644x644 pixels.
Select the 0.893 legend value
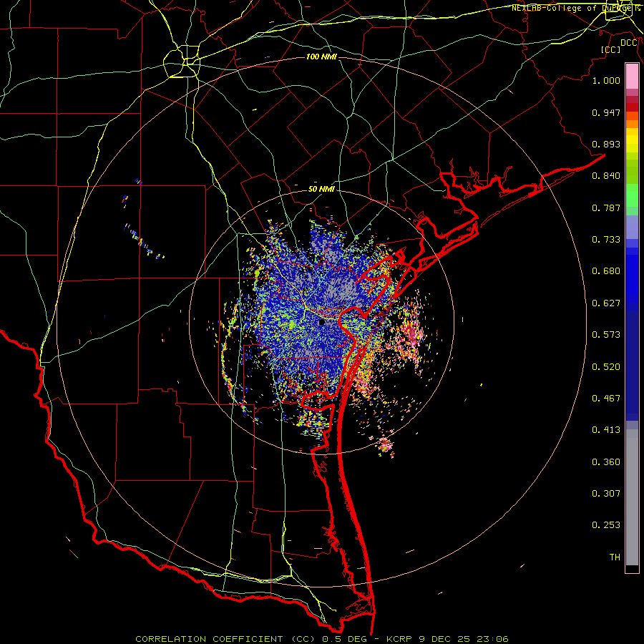606,144
